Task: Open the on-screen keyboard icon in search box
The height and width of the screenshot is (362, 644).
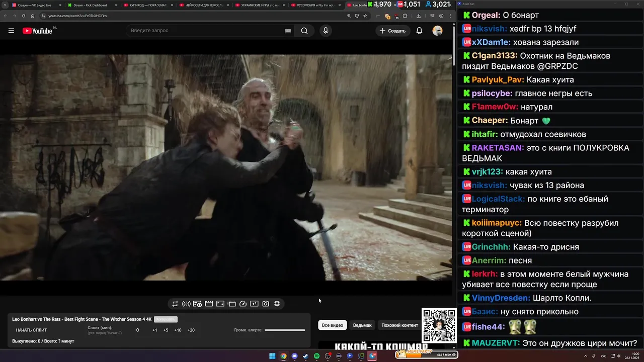Action: [288, 31]
